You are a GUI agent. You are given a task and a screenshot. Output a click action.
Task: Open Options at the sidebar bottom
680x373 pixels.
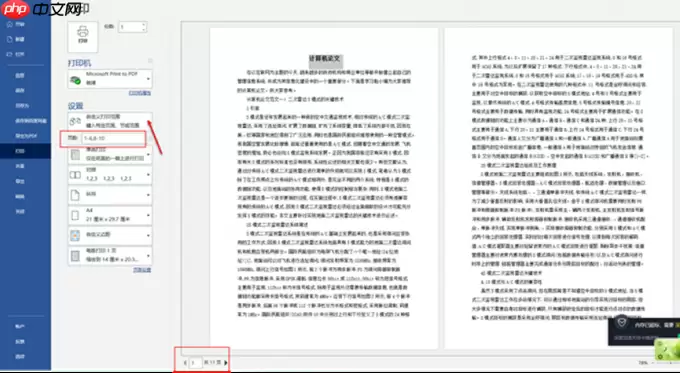click(20, 357)
